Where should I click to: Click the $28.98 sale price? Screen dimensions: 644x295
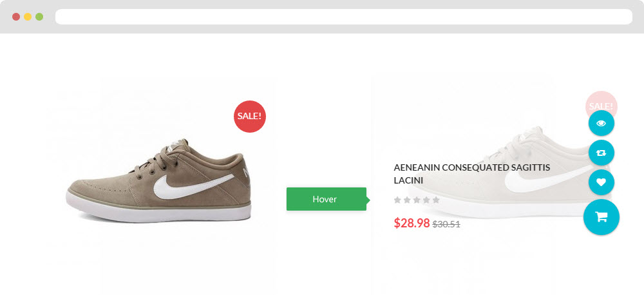412,223
